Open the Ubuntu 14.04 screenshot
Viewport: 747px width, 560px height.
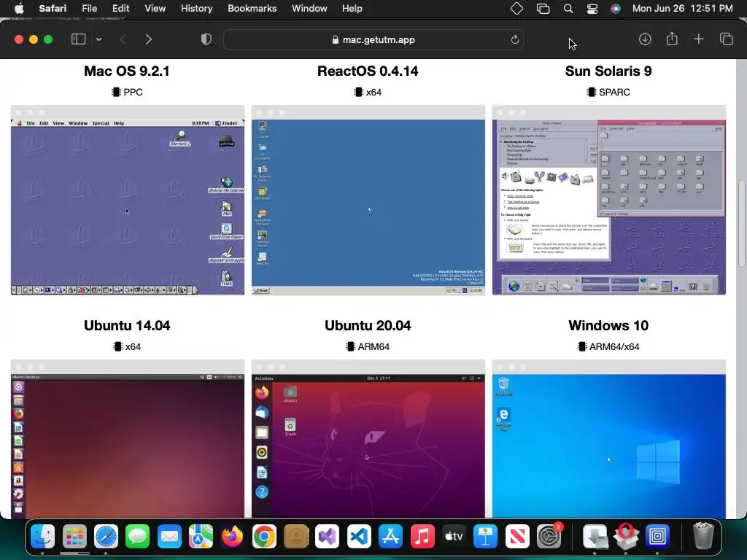pos(128,438)
